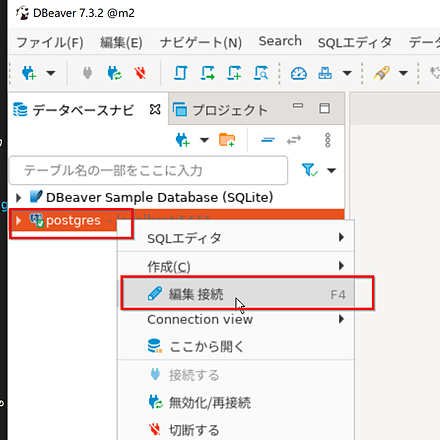Open dropdown arrow next to highlighter icon
Viewport: 440px width, 440px height.
point(403,73)
